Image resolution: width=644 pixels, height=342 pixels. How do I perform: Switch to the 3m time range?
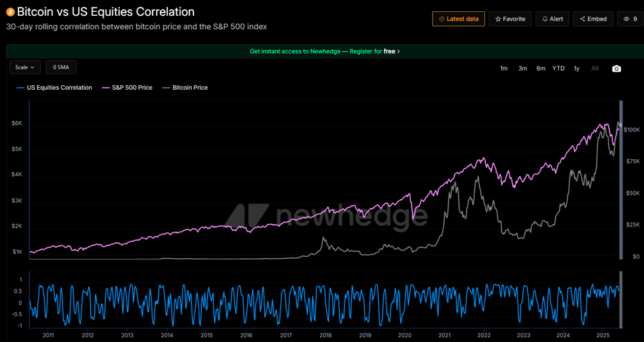click(x=522, y=69)
